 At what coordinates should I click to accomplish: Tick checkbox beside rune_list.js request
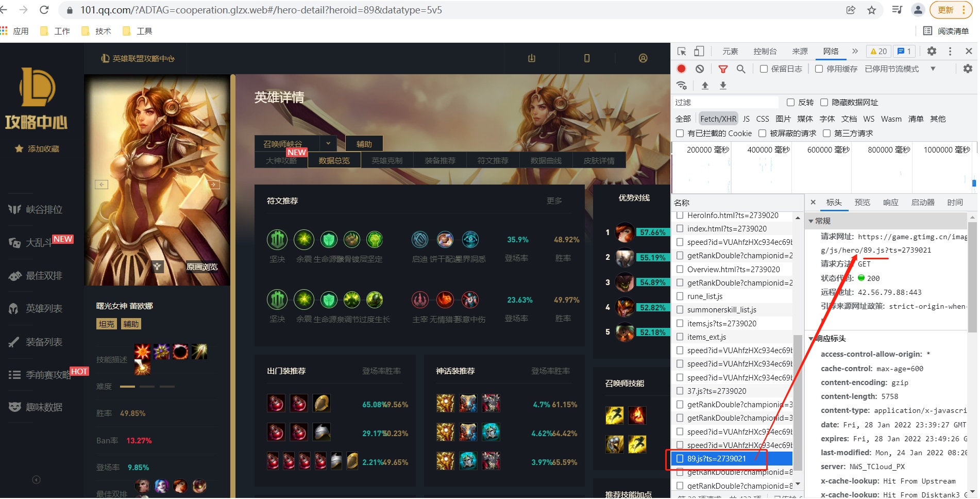680,296
